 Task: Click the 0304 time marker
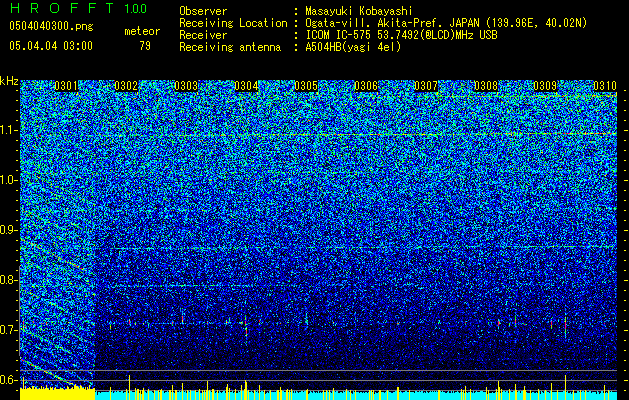click(246, 86)
